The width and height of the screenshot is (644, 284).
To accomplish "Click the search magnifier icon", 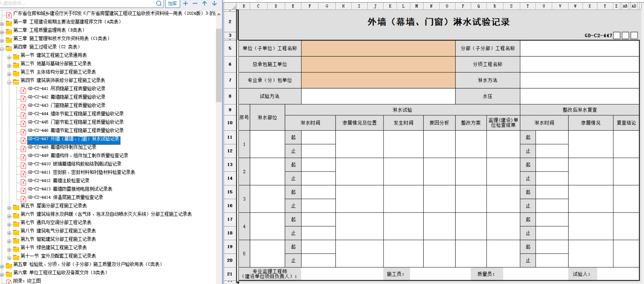I will [159, 3].
